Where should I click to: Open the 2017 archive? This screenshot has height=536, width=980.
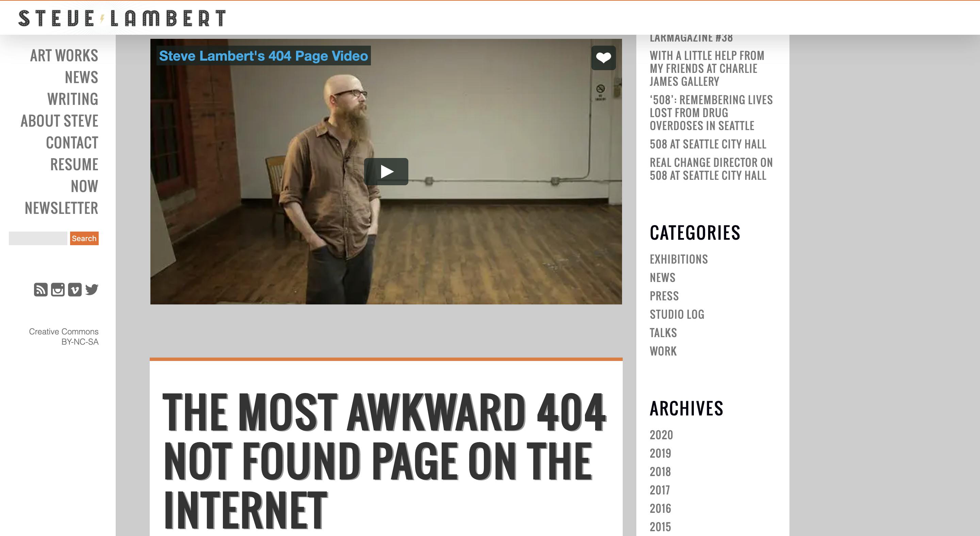660,490
